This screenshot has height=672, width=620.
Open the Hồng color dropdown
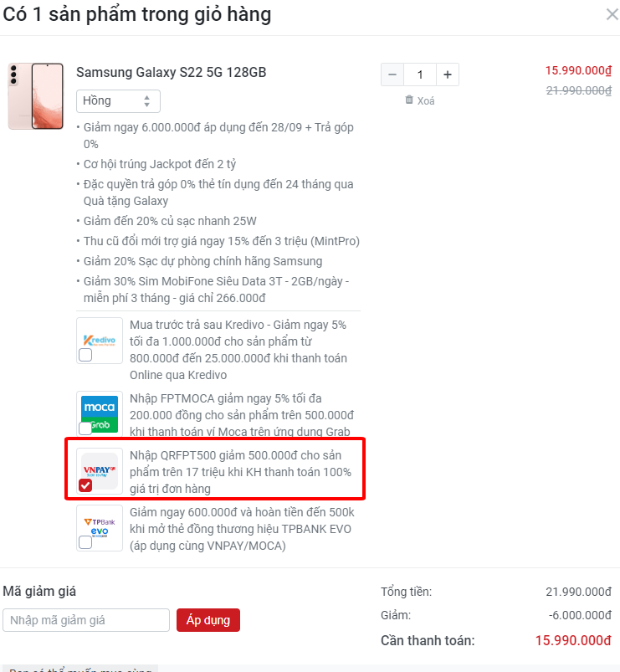(118, 101)
